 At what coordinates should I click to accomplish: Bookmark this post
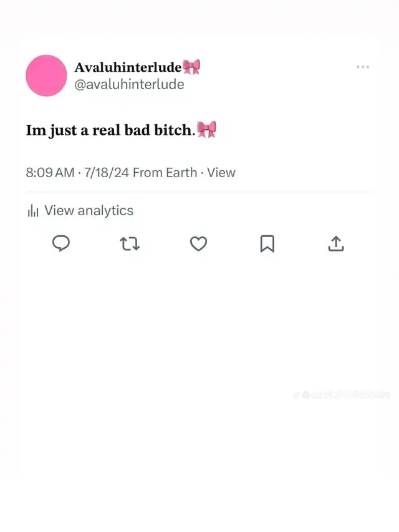pyautogui.click(x=267, y=244)
